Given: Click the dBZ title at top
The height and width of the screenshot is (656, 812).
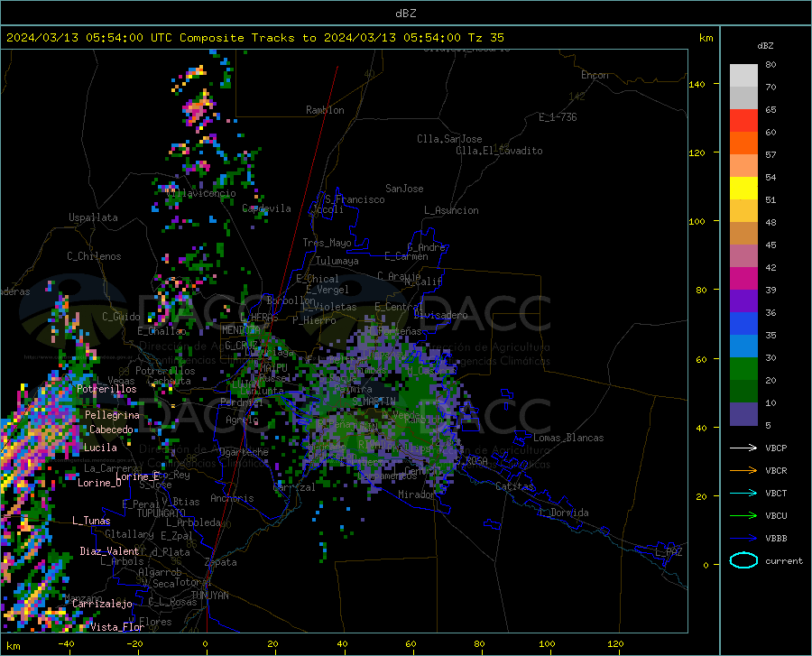Looking at the screenshot, I should 405,14.
